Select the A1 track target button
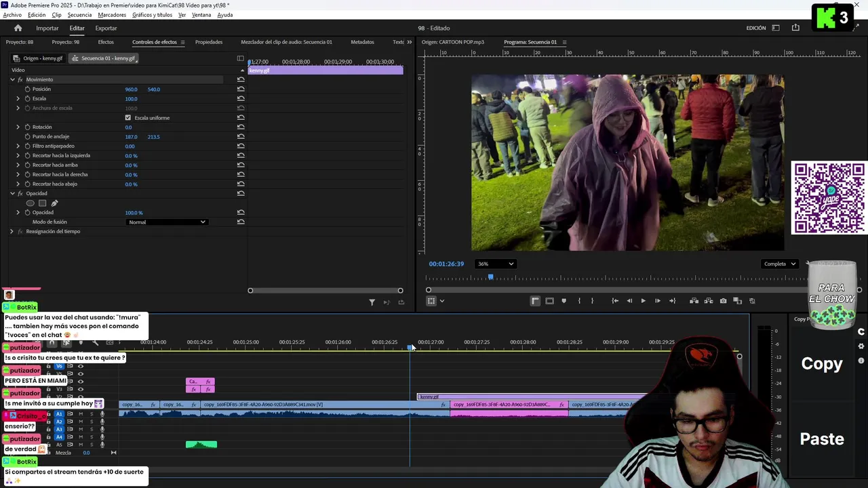 pos(59,414)
